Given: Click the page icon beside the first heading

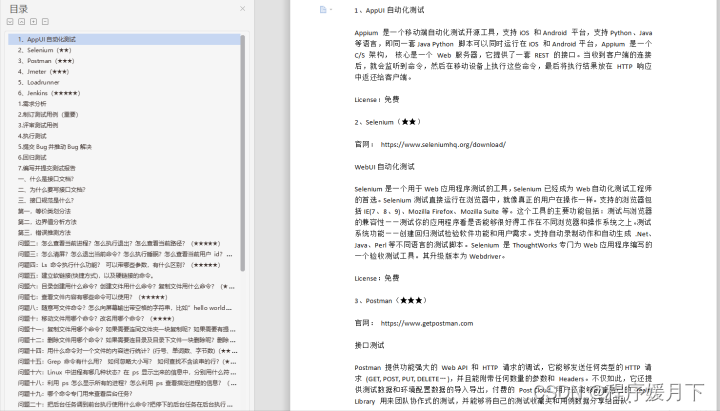Looking at the screenshot, I should 323,10.
